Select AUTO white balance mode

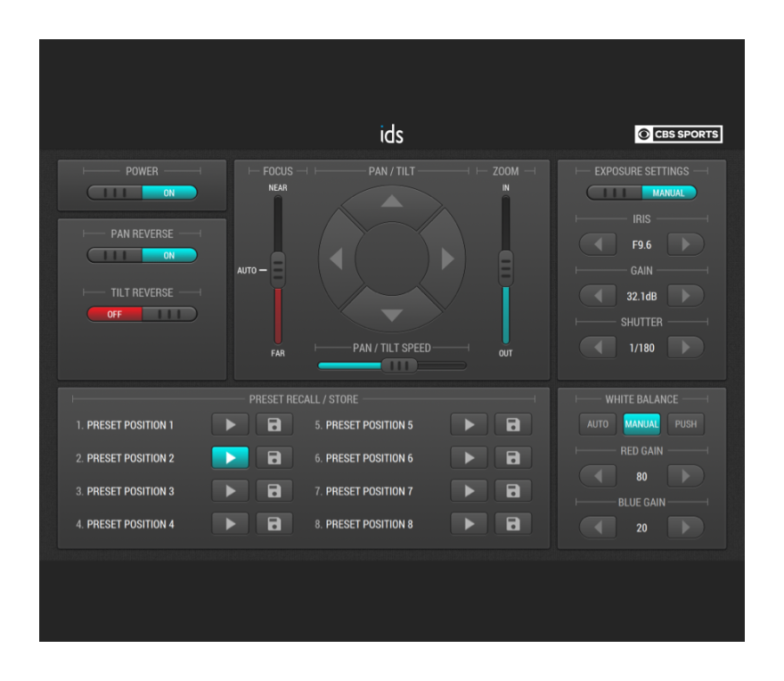point(597,424)
